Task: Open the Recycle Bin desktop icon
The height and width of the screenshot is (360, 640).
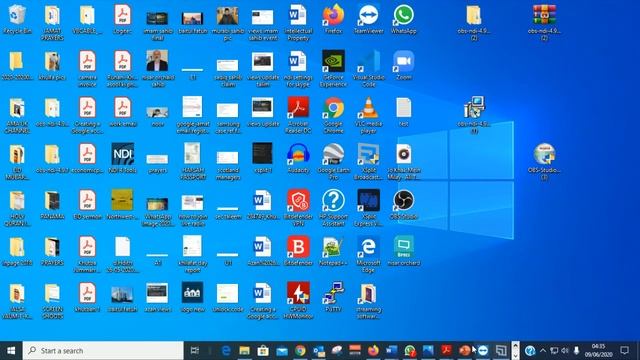Action: [17, 19]
